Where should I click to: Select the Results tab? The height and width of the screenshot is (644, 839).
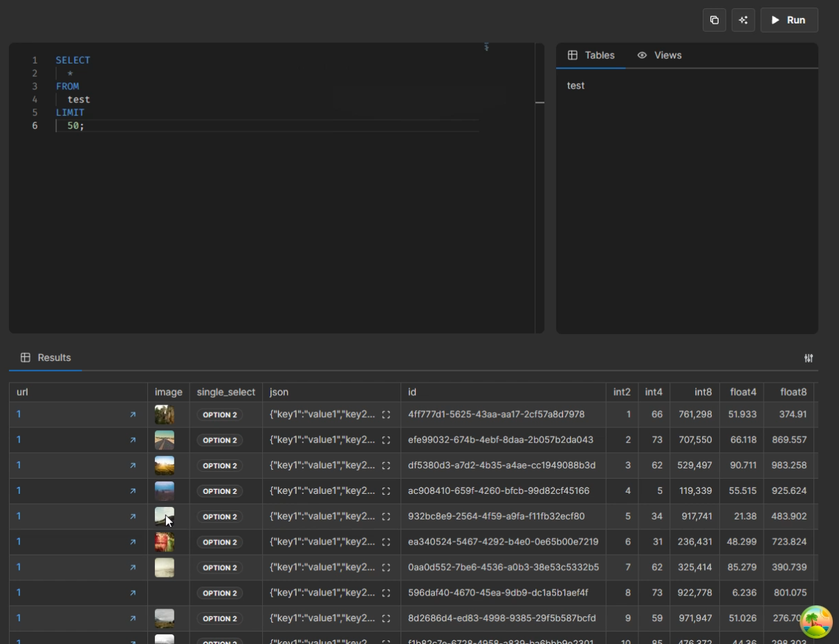46,358
